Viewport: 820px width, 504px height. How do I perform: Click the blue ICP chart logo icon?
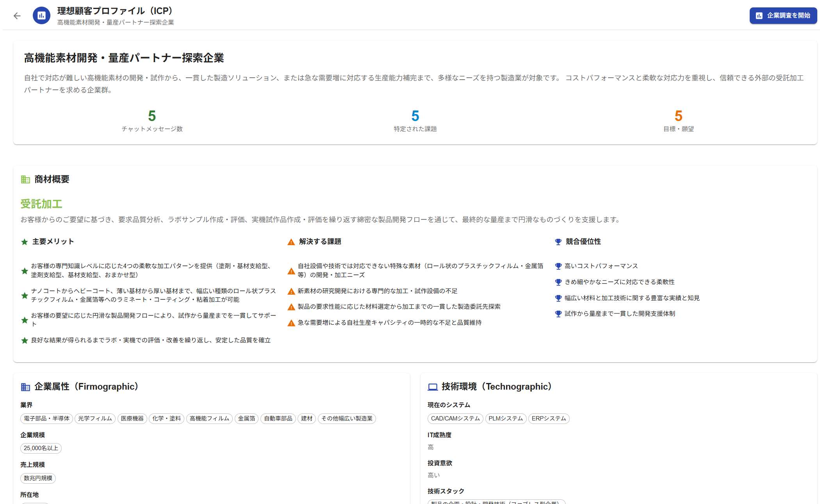tap(41, 16)
